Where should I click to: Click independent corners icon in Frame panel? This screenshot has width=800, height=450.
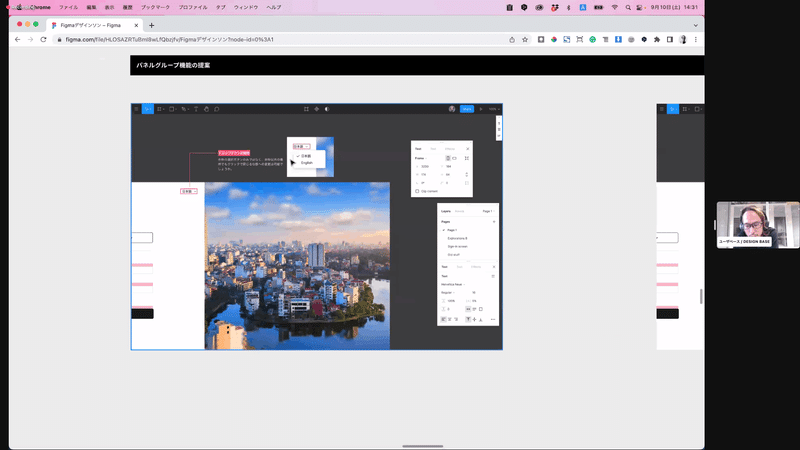pos(466,183)
